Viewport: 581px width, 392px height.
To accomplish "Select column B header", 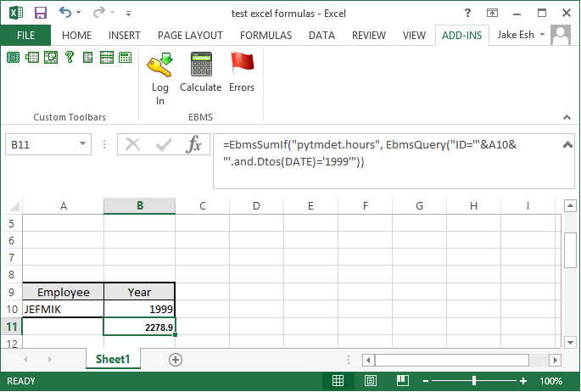I will point(140,206).
